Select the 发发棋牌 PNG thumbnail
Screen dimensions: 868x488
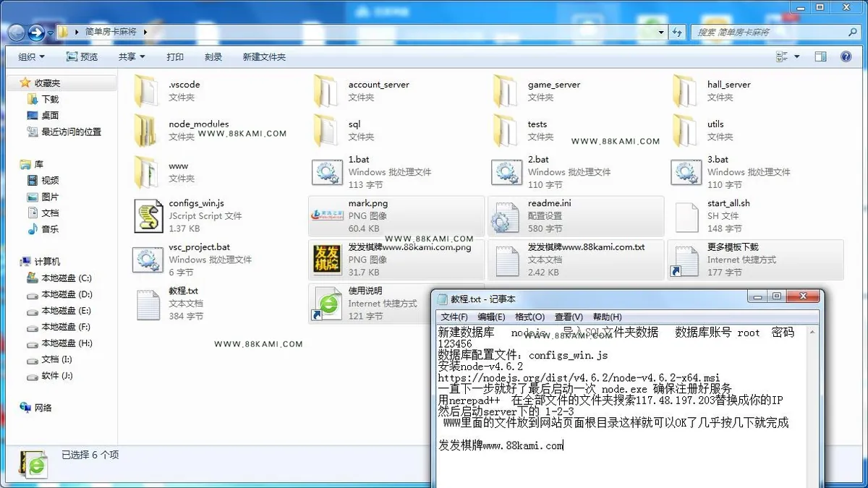(327, 260)
